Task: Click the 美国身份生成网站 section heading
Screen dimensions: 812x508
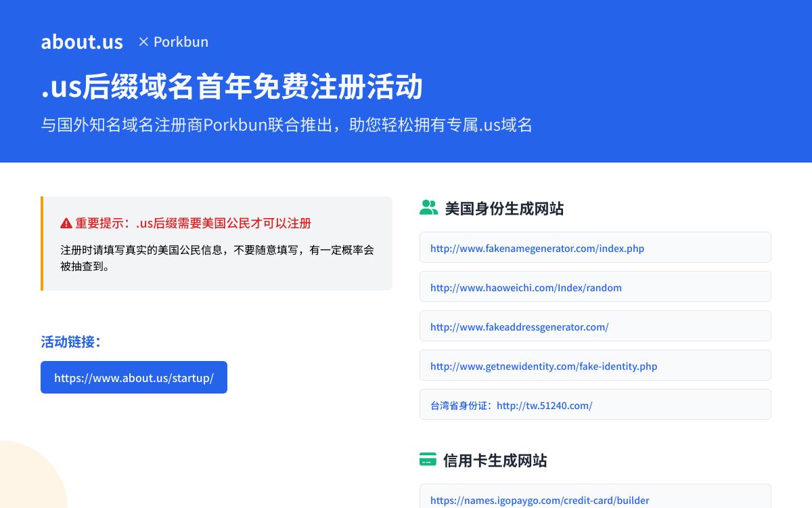Action: (x=504, y=208)
